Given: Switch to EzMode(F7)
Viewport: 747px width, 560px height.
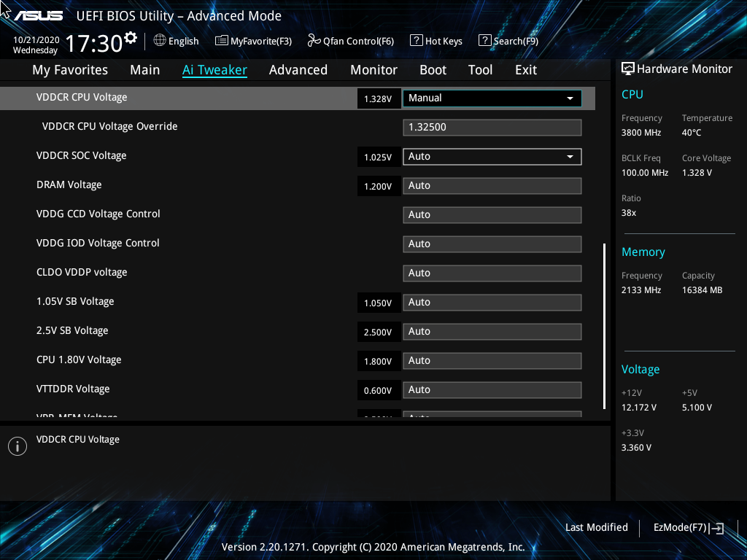Looking at the screenshot, I should click(688, 528).
